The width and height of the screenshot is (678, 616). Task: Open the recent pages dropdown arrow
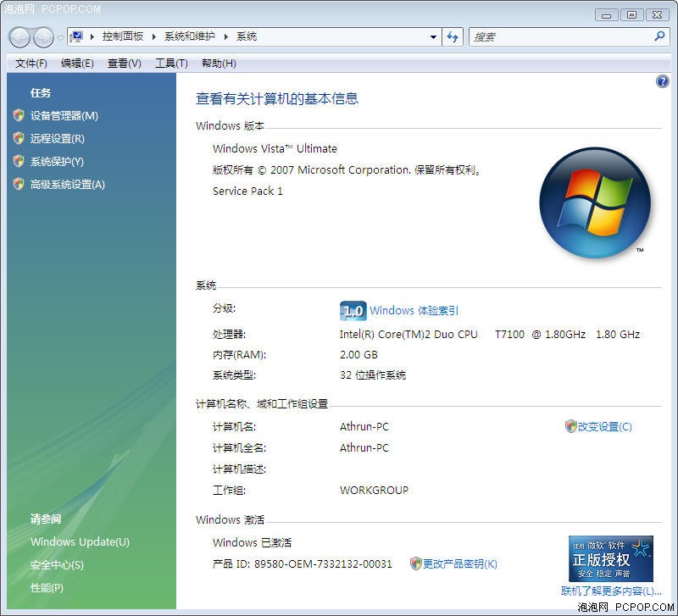pos(60,37)
